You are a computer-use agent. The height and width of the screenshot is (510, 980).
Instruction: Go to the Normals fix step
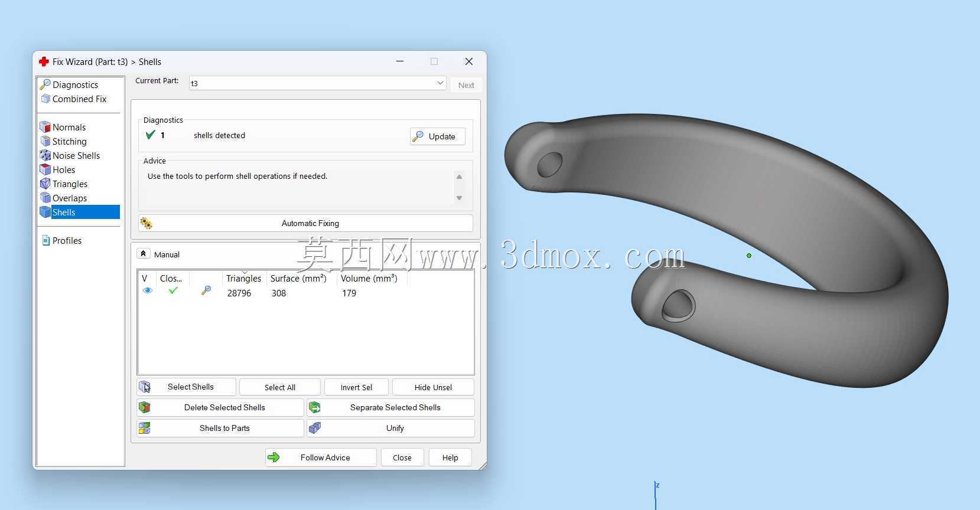coord(69,127)
